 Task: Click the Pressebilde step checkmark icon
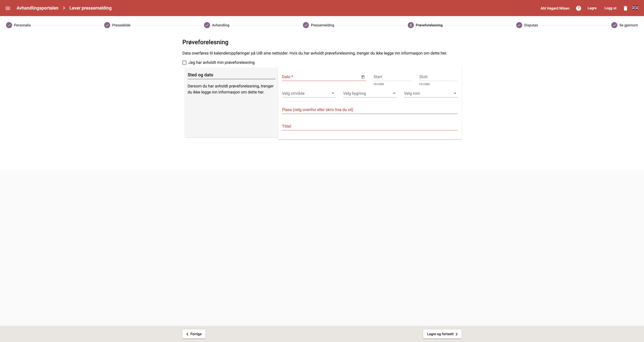click(x=107, y=25)
